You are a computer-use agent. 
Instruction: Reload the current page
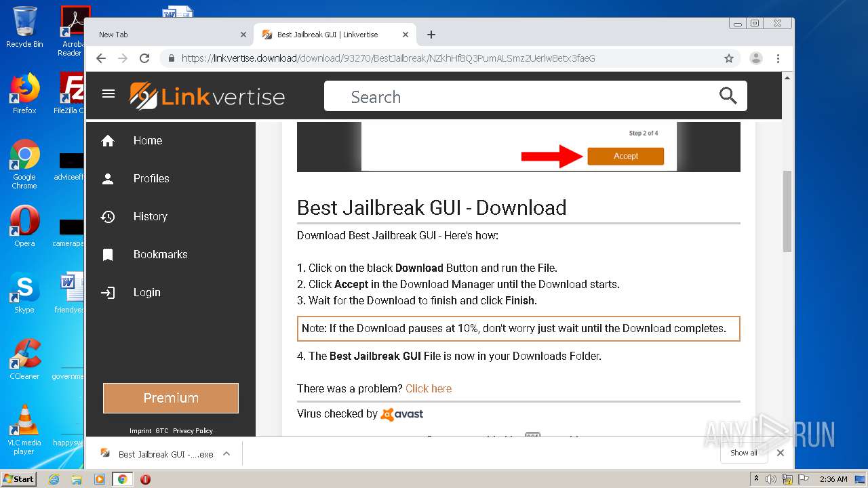tap(144, 58)
